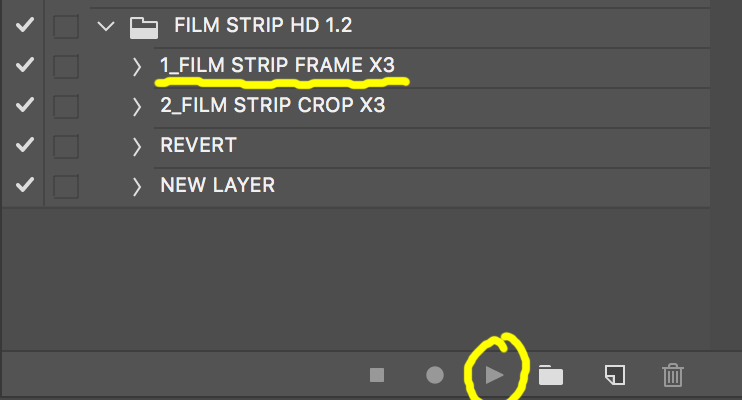Click the FILM STRIP HD 1.2 folder icon

click(144, 27)
